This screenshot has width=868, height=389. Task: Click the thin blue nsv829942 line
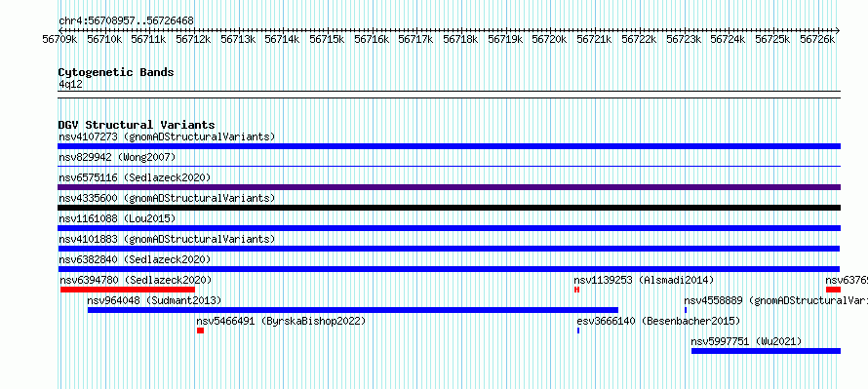[449, 166]
